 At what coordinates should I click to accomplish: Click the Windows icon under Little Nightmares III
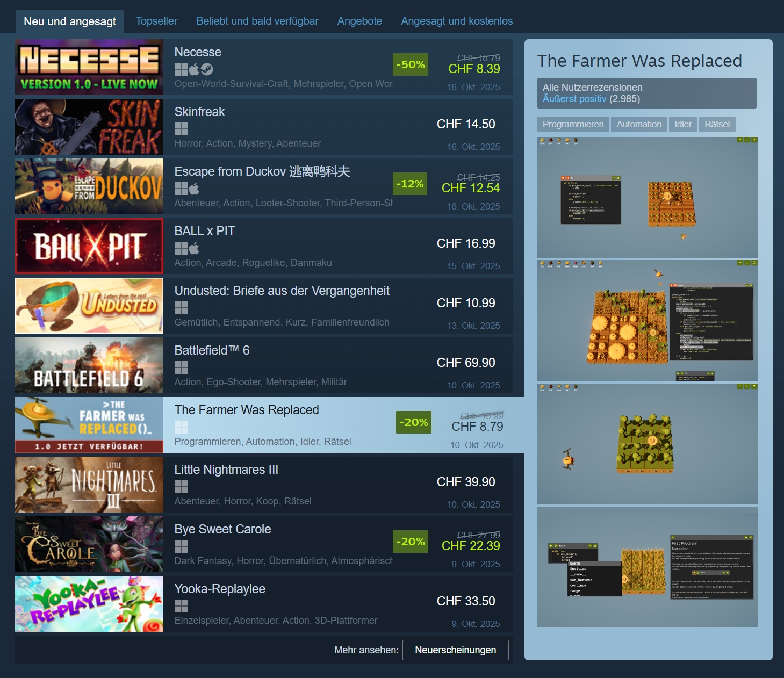click(x=181, y=487)
